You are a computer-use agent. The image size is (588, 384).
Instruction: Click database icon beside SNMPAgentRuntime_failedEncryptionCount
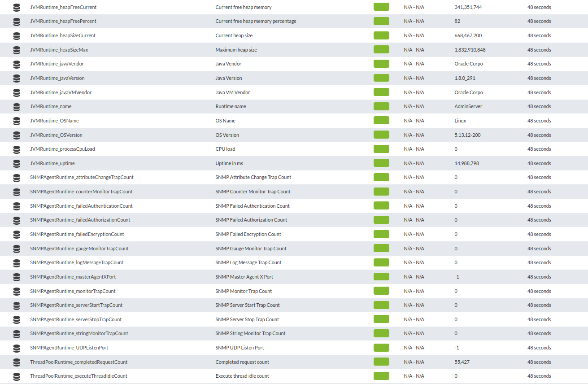tap(17, 235)
